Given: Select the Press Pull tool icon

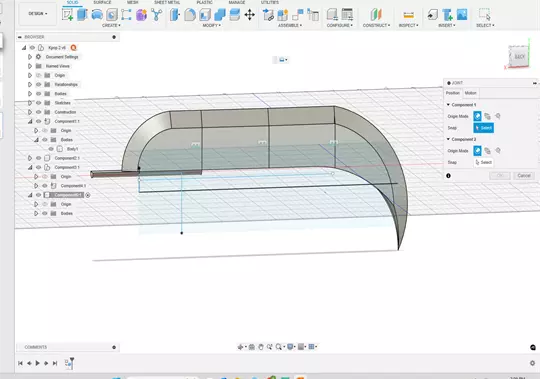Looking at the screenshot, I should (x=175, y=15).
